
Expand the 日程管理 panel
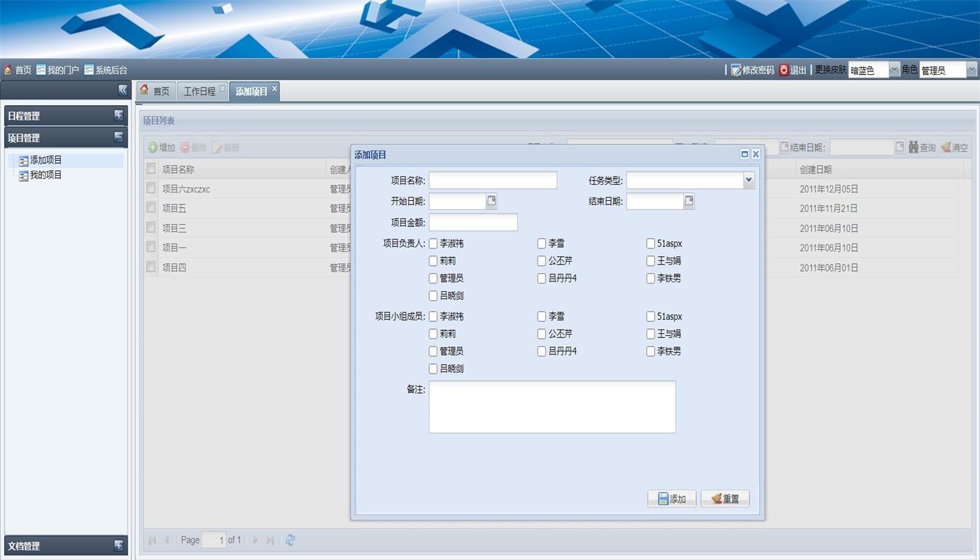pos(119,115)
